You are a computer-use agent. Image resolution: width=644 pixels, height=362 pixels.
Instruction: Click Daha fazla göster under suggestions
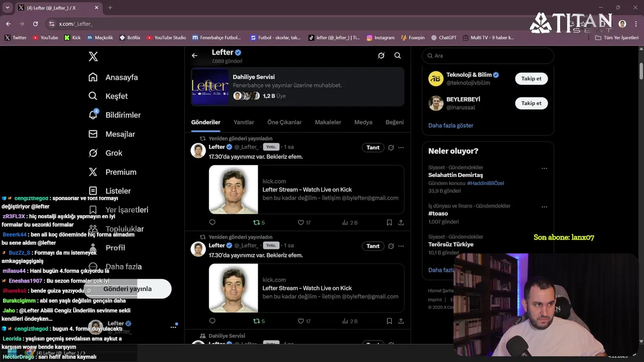pos(451,125)
